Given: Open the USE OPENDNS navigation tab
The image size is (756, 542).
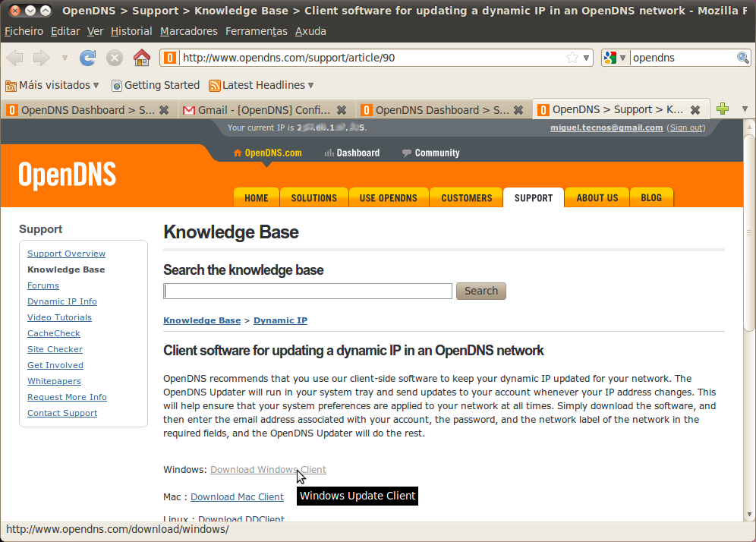Looking at the screenshot, I should pos(389,197).
